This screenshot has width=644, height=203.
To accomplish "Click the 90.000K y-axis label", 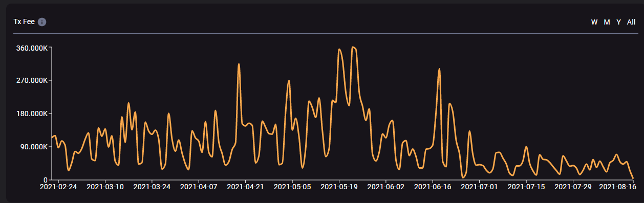I will click(34, 147).
